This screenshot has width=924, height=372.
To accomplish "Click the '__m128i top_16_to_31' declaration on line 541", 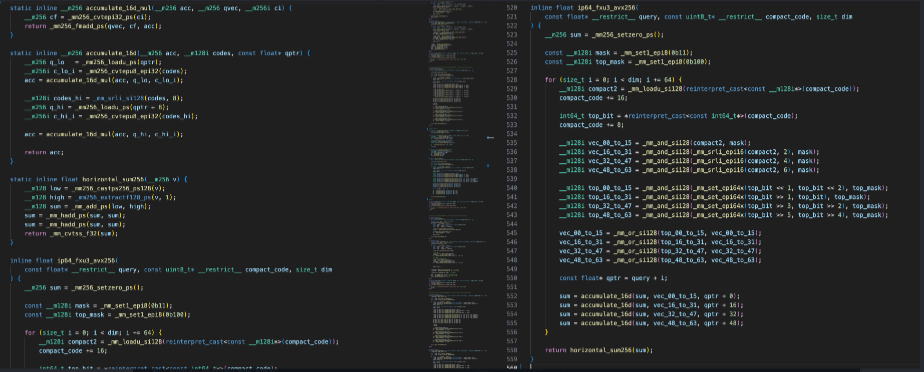I will [x=715, y=197].
